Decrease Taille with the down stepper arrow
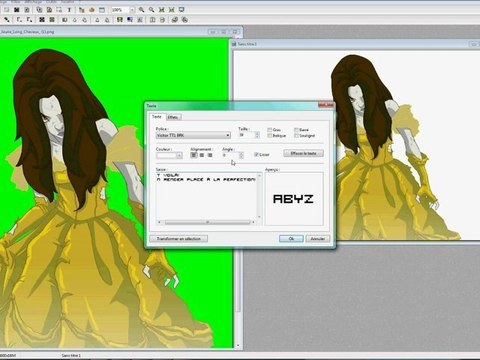This screenshot has width=480, height=360. coord(257,137)
